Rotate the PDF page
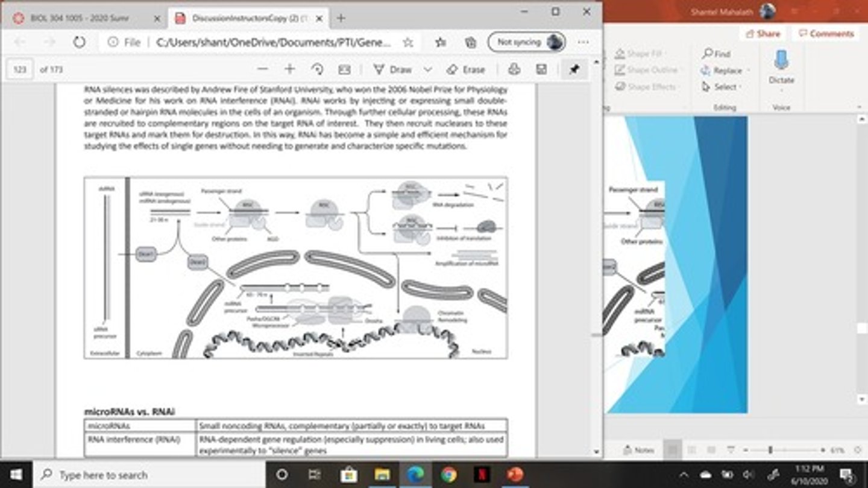 pyautogui.click(x=317, y=69)
